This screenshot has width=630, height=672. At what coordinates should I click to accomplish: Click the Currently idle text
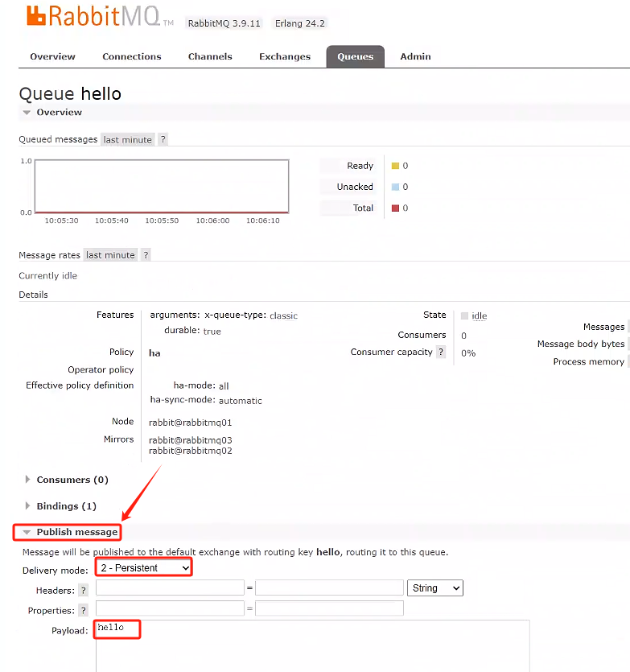pos(48,275)
